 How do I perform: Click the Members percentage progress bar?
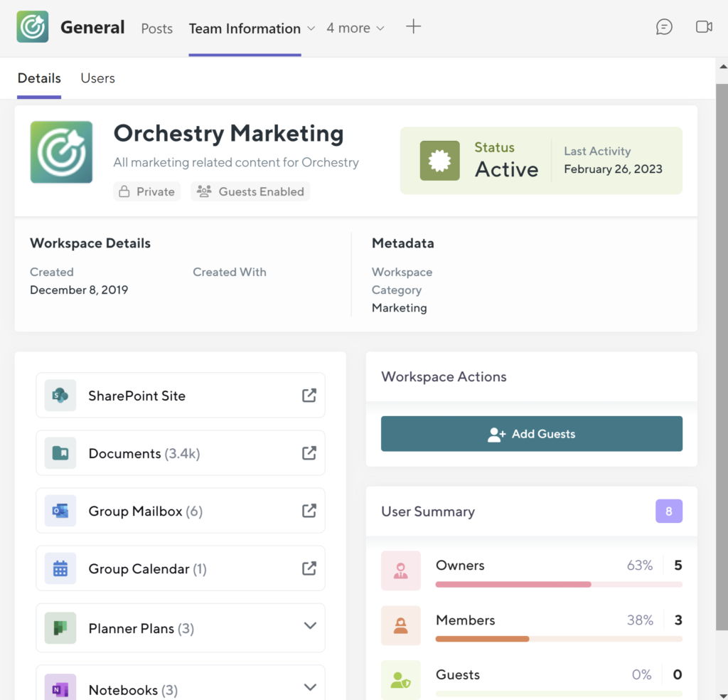pos(559,639)
